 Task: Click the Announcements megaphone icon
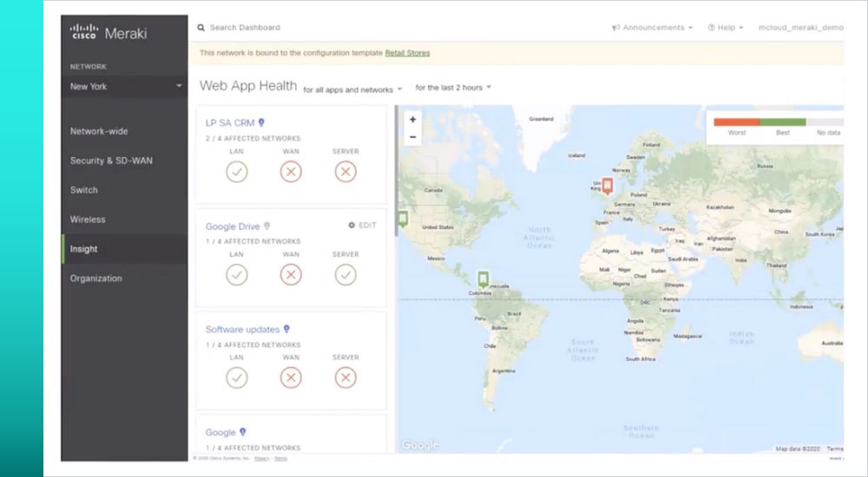click(x=615, y=28)
